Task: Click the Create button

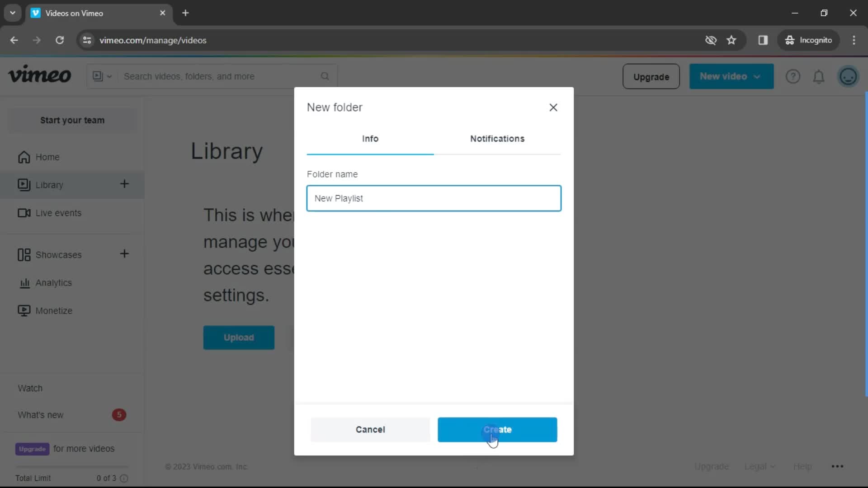Action: (x=497, y=429)
